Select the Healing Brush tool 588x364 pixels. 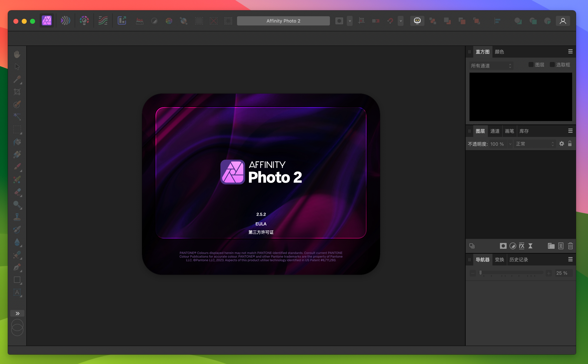point(18,191)
